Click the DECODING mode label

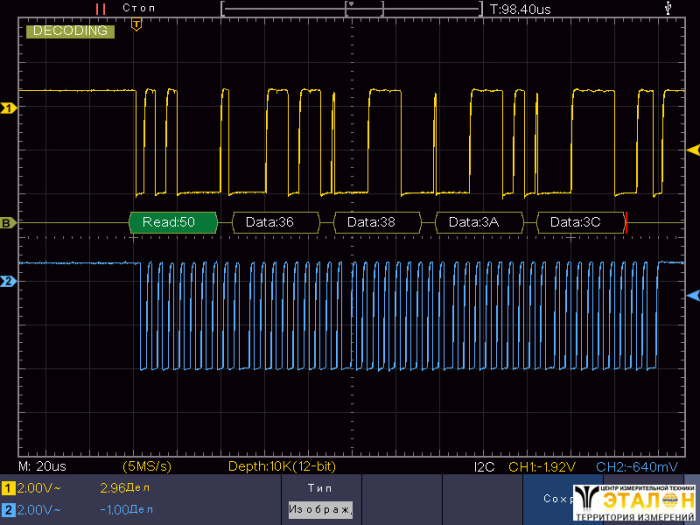(x=70, y=31)
